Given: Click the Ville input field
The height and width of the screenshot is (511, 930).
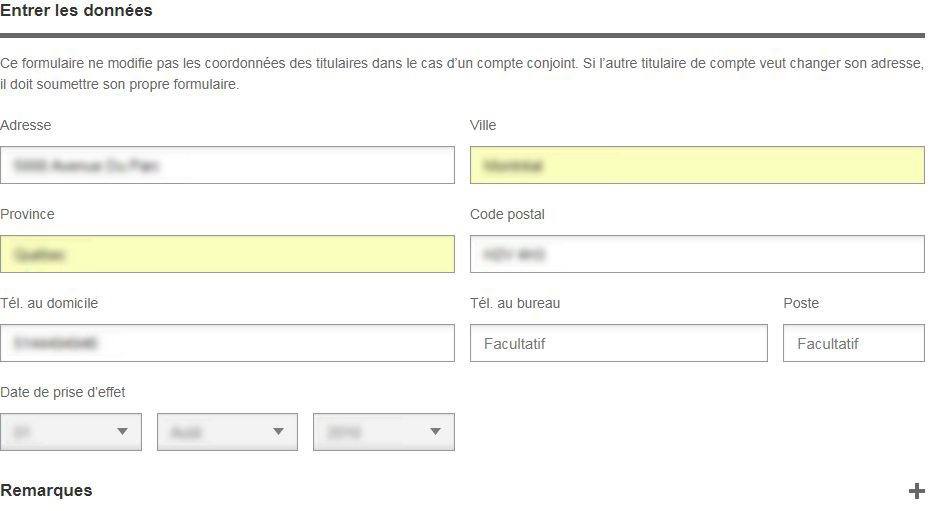Looking at the screenshot, I should tap(698, 165).
